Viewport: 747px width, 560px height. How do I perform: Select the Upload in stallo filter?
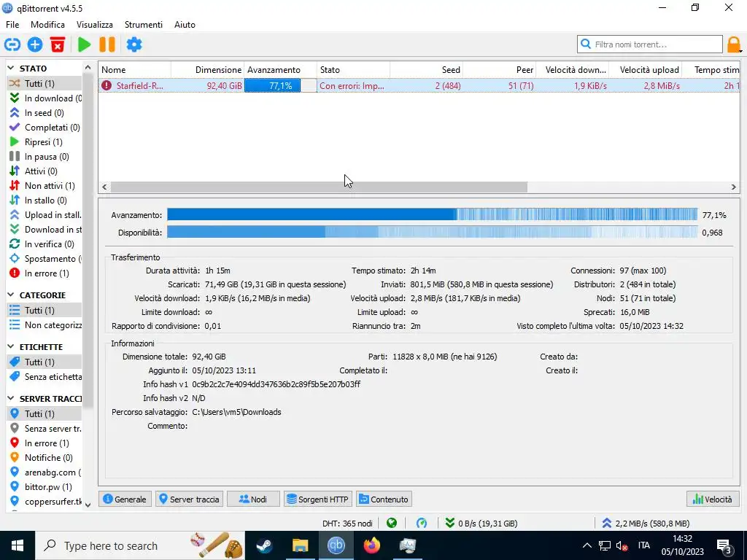click(45, 215)
